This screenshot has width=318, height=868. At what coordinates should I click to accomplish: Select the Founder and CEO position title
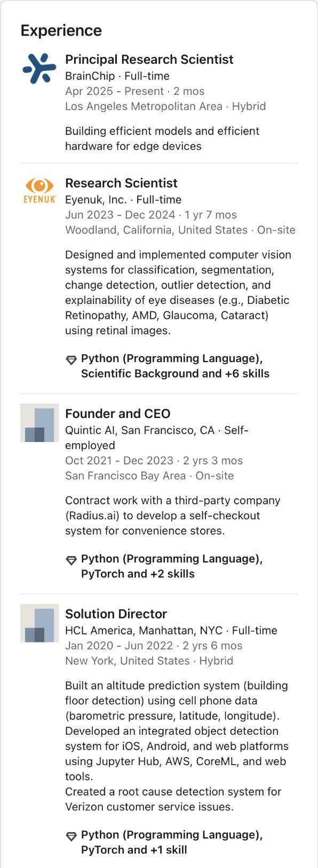pyautogui.click(x=118, y=414)
